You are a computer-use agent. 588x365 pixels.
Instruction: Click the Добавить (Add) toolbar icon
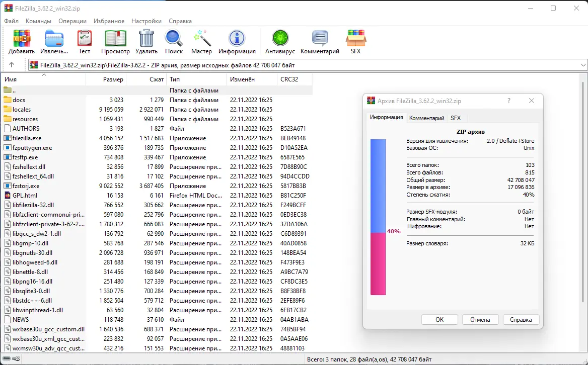[x=22, y=38]
